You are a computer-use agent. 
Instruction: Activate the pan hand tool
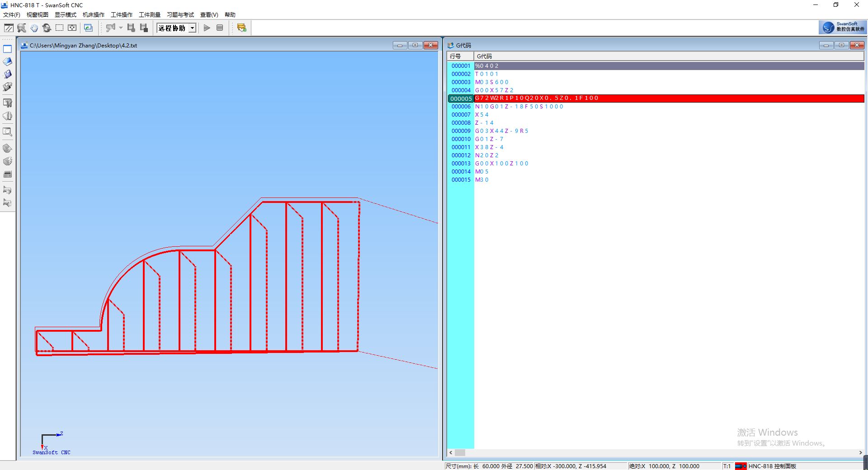pyautogui.click(x=34, y=28)
